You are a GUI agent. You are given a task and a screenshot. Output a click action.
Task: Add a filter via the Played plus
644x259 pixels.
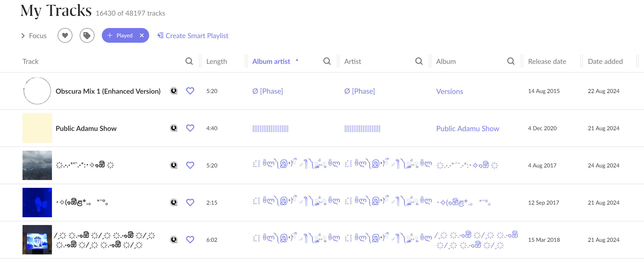[110, 35]
